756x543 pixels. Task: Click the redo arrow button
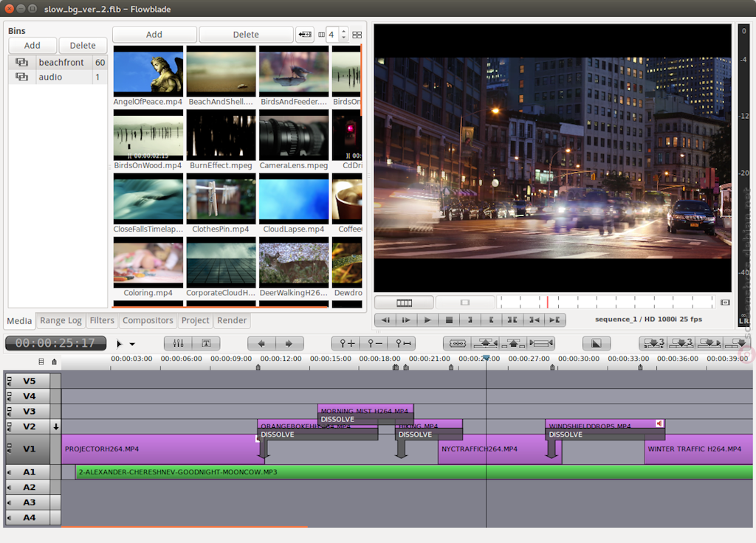click(x=289, y=343)
